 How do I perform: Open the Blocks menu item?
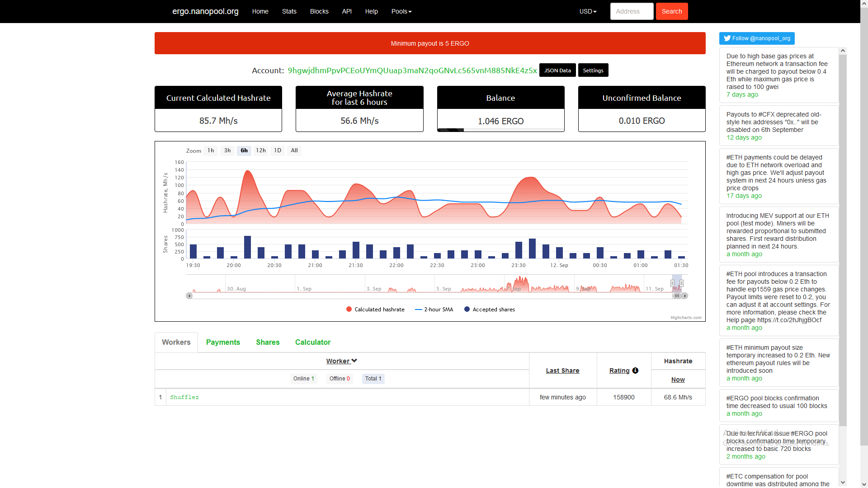(x=319, y=11)
